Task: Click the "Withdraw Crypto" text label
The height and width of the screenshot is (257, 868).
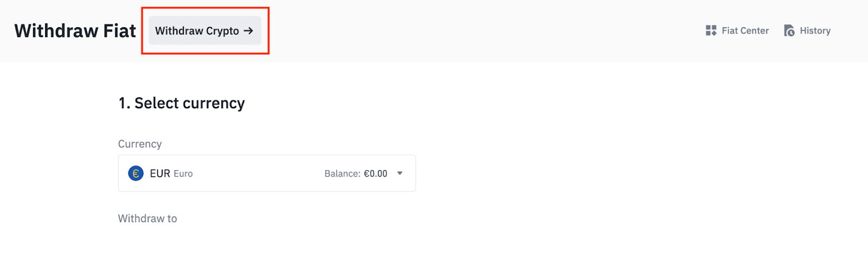Action: click(x=197, y=31)
